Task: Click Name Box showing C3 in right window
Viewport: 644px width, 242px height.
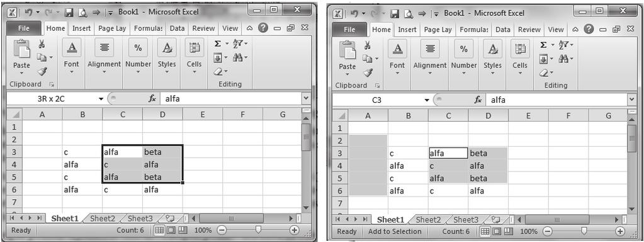Action: 376,100
